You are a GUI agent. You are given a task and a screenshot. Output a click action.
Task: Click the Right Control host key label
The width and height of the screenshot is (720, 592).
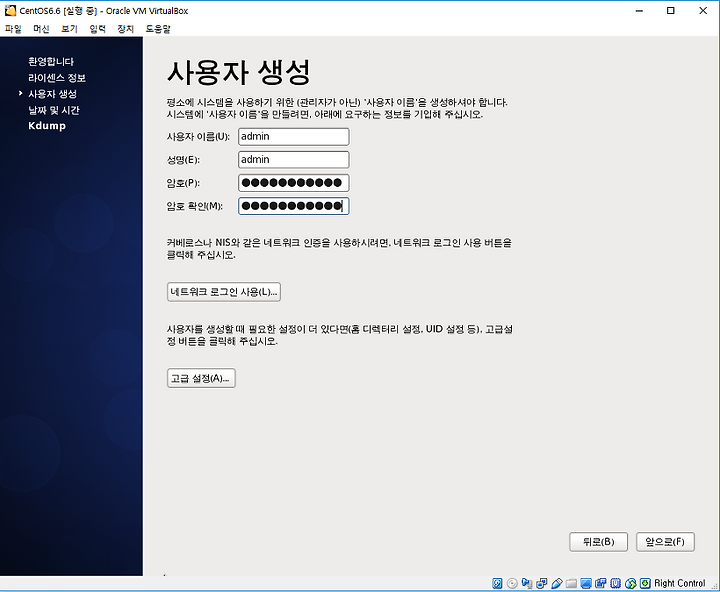pyautogui.click(x=680, y=583)
